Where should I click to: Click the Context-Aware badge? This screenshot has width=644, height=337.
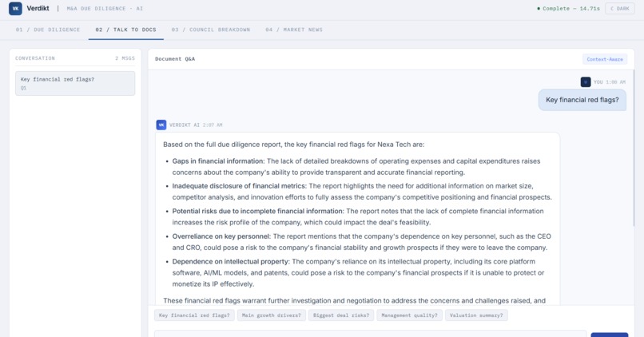pos(605,59)
